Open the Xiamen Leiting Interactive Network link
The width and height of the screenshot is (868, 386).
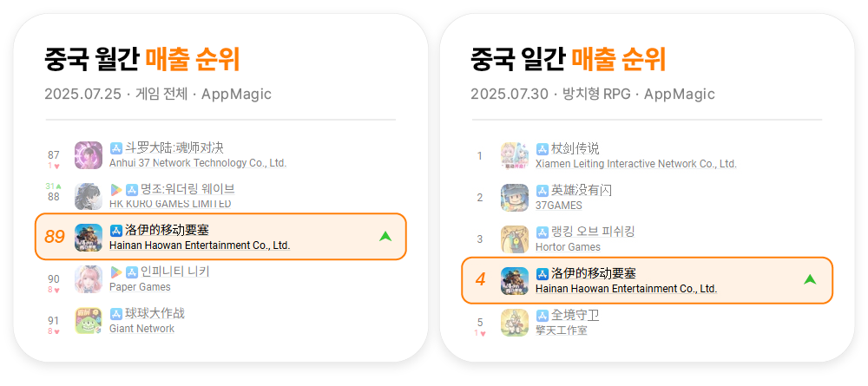pos(636,164)
